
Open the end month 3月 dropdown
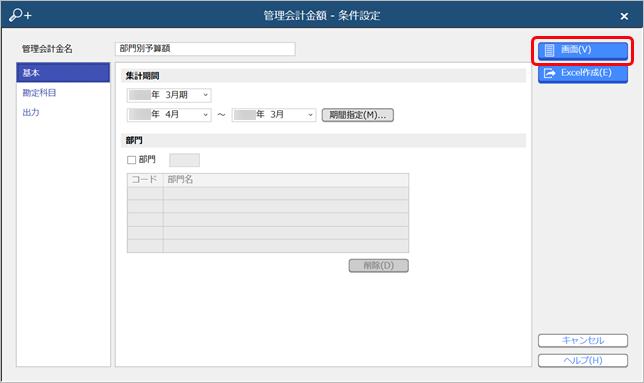[274, 115]
